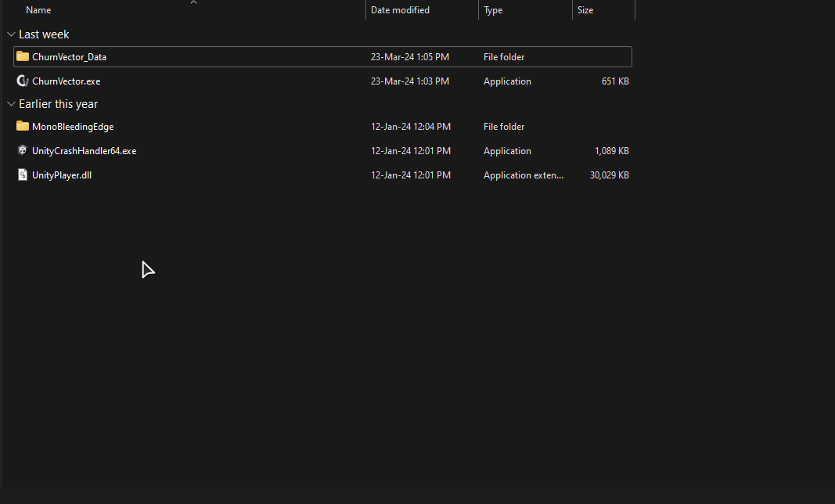The image size is (835, 504).
Task: Click the Earlier this year group label
Action: click(x=58, y=104)
